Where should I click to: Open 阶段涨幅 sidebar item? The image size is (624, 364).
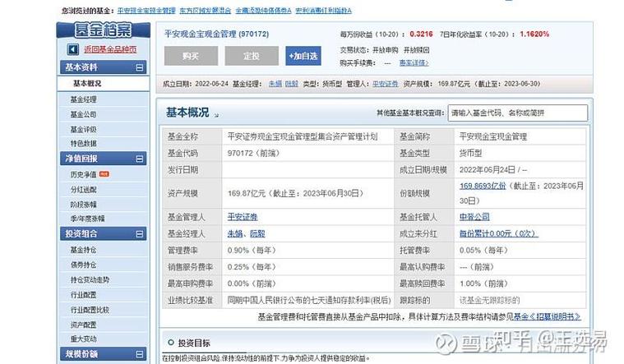(84, 205)
